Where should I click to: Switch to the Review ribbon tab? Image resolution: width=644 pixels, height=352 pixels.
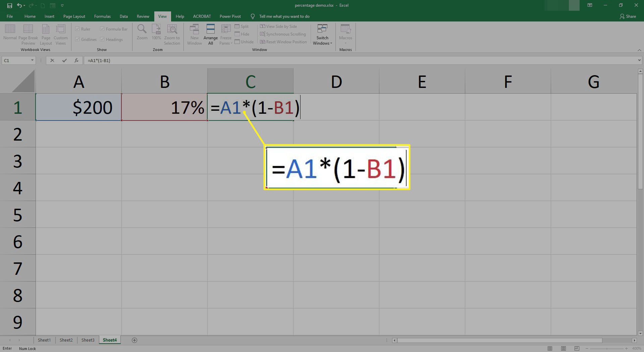coord(143,16)
